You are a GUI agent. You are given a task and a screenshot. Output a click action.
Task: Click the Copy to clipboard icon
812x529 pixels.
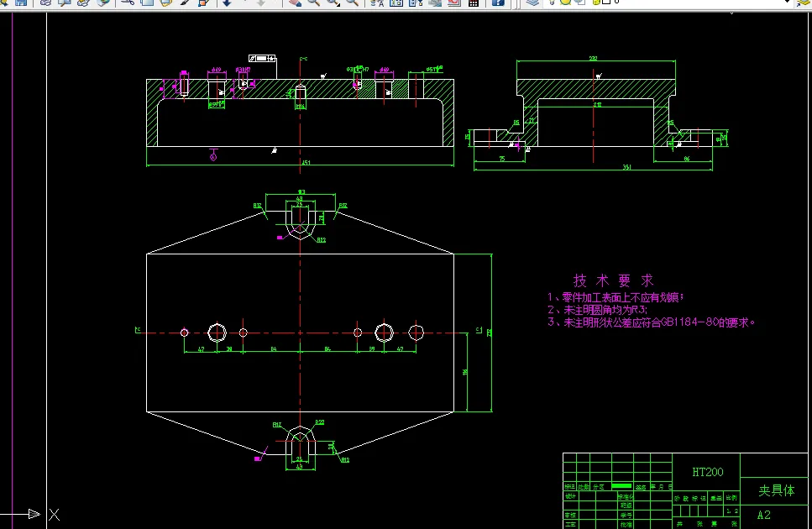(x=147, y=2)
